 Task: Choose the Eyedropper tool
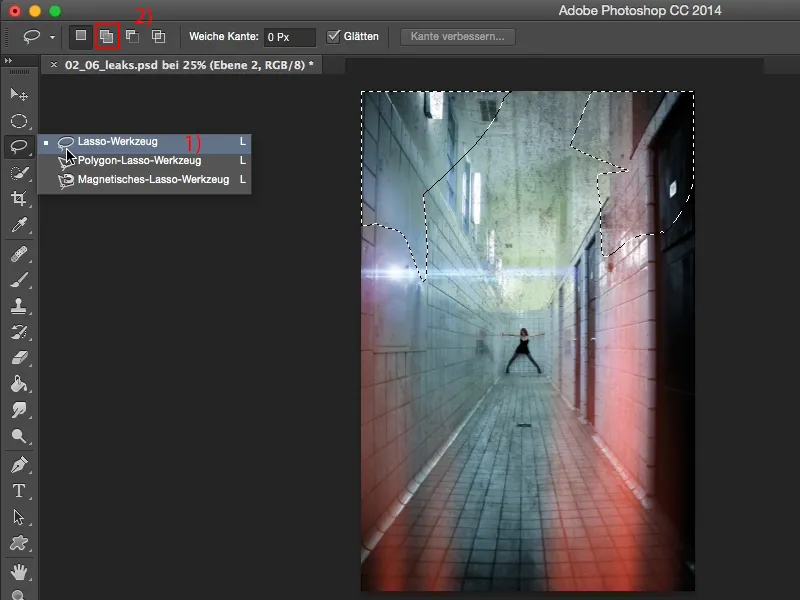coord(18,226)
